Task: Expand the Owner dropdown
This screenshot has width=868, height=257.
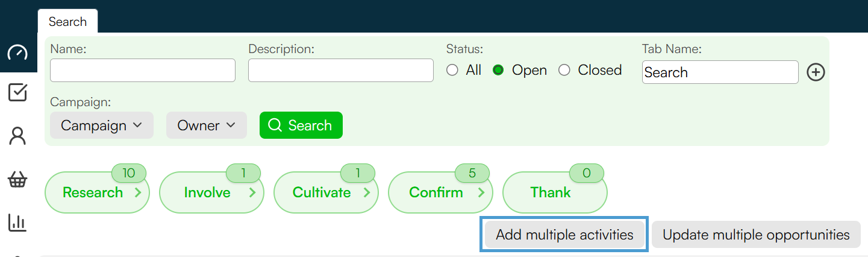Action: (207, 125)
